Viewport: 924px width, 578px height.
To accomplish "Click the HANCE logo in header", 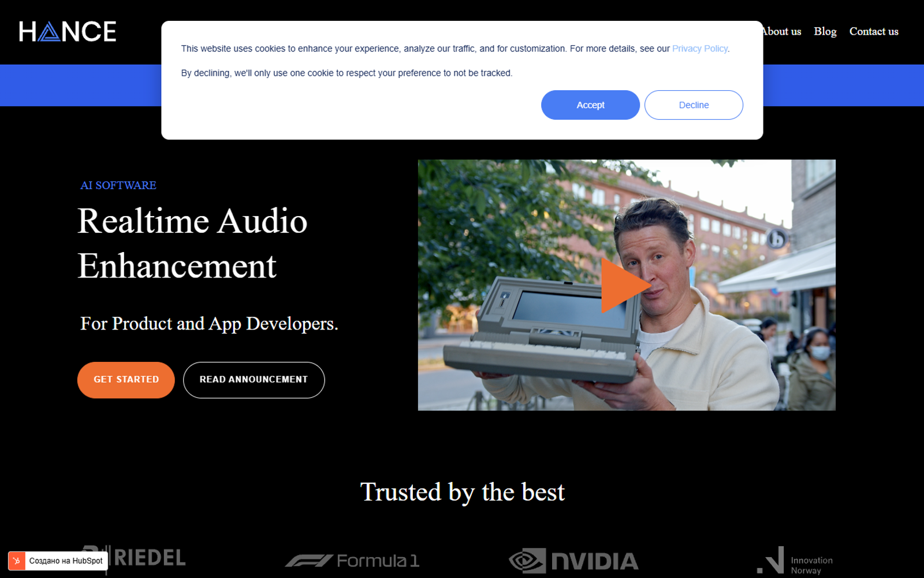I will pos(68,32).
